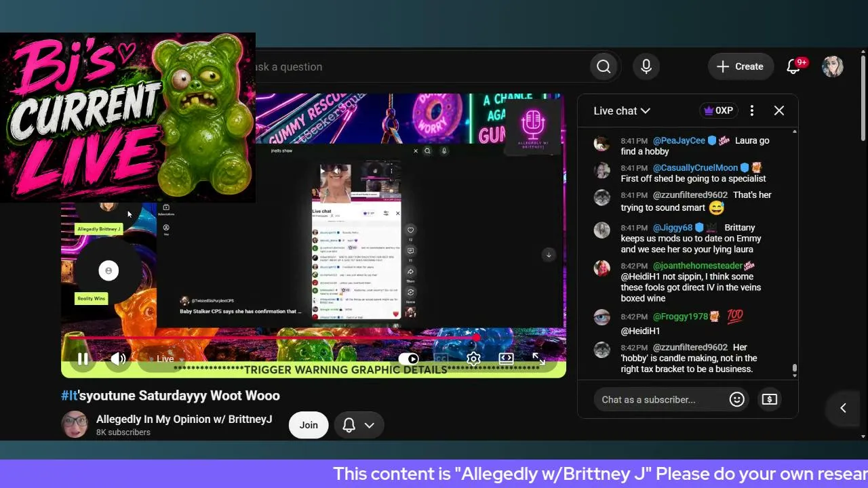Click the down arrow of the chat scrollbar

pos(795,375)
